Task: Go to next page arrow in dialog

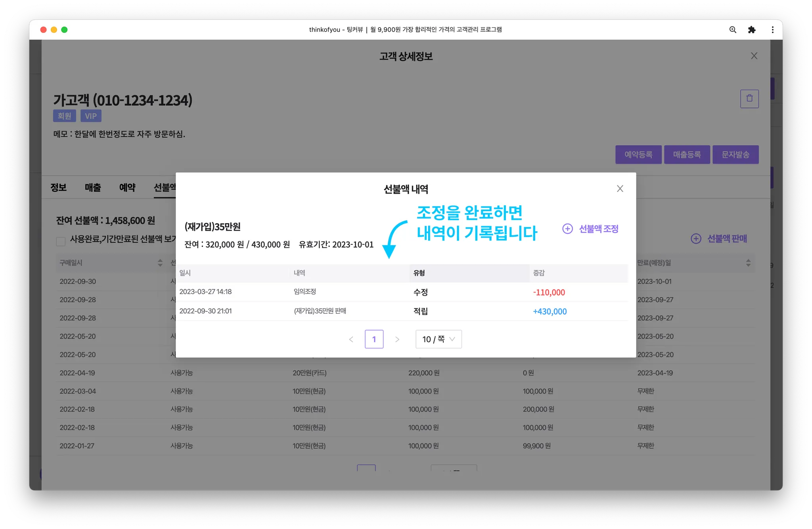Action: [x=397, y=339]
